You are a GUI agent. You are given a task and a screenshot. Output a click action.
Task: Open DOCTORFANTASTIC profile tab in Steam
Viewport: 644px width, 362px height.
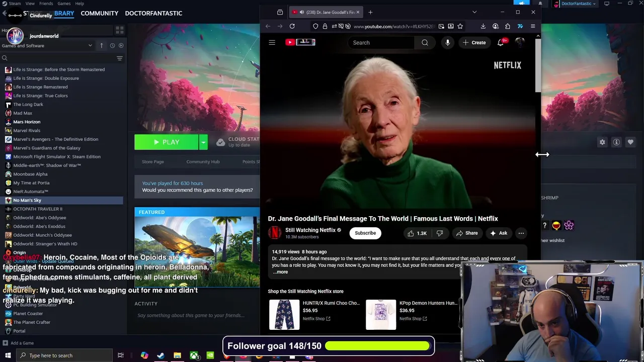[x=153, y=13]
